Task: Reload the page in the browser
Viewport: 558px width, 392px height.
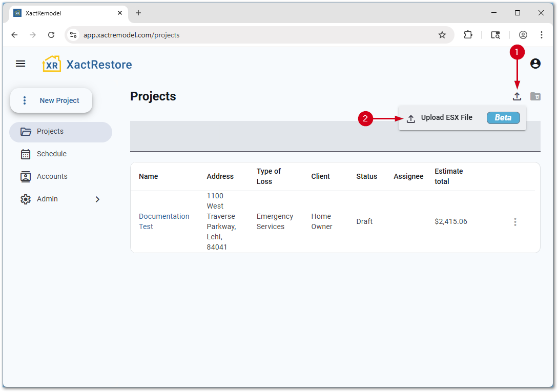Action: pyautogui.click(x=51, y=35)
